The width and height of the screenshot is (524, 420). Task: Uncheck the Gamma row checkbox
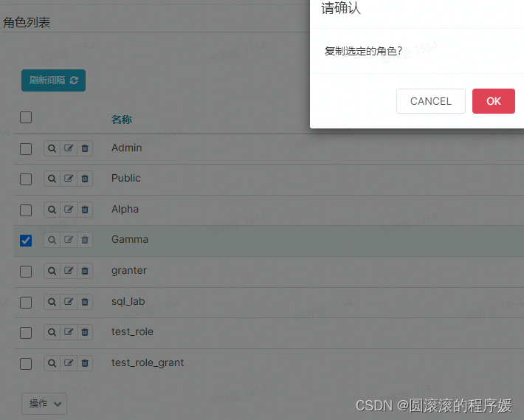[x=26, y=241]
